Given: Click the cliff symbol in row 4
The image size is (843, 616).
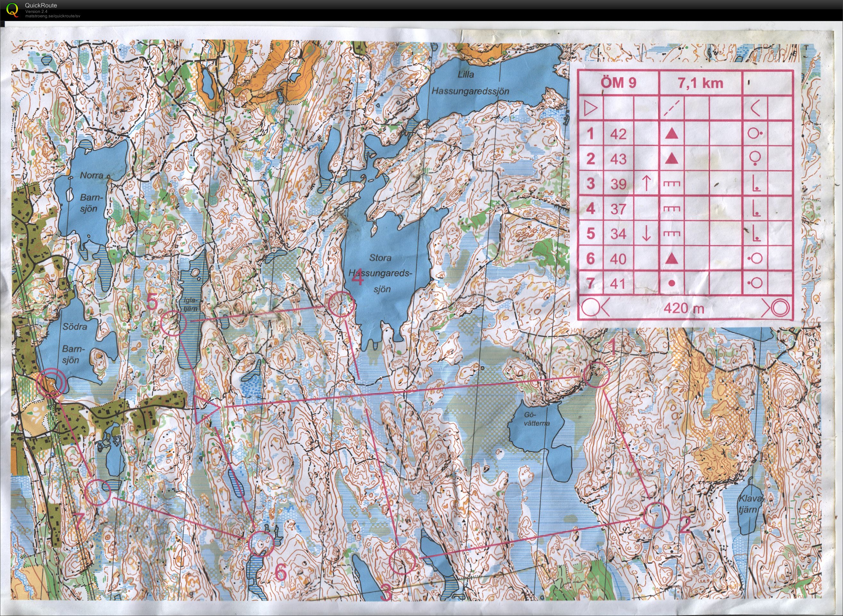Looking at the screenshot, I should tap(672, 208).
